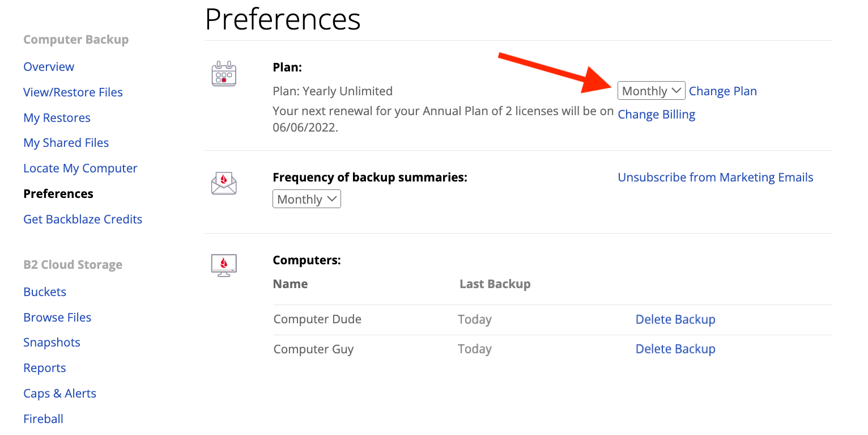The image size is (868, 435).
Task: Click the calendar icon beside Plan
Action: 224,74
